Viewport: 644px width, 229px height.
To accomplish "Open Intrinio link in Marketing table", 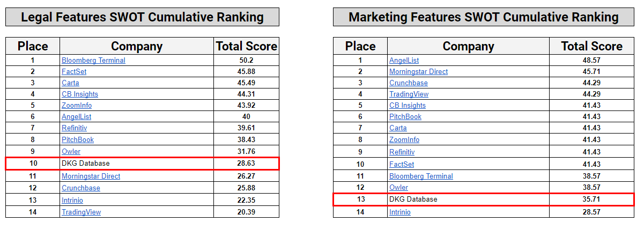I will pyautogui.click(x=399, y=212).
